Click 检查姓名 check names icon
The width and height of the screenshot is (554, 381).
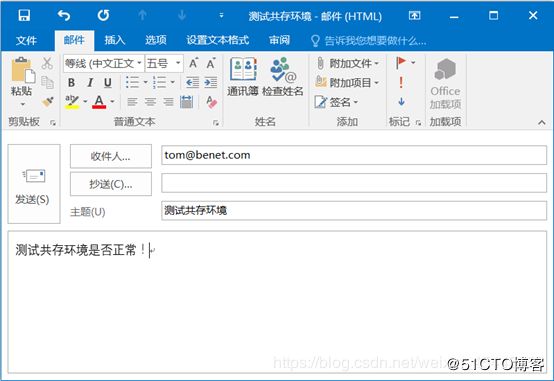[x=283, y=77]
